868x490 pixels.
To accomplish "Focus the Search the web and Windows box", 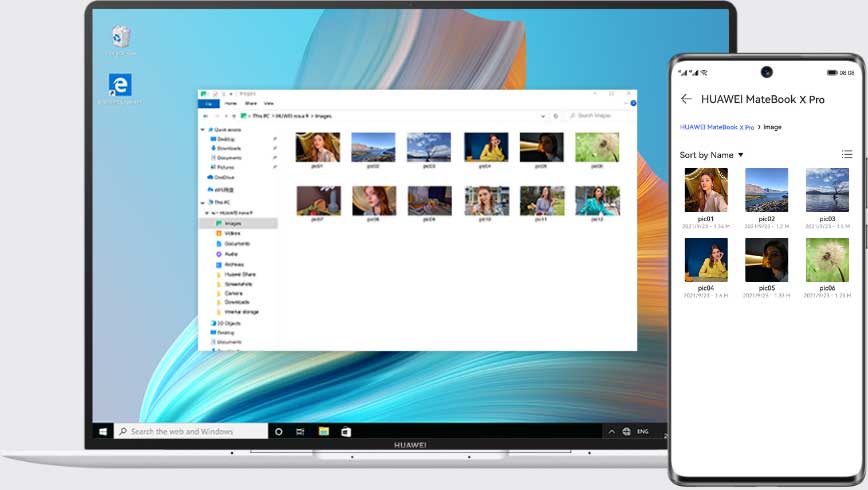I will (x=191, y=431).
